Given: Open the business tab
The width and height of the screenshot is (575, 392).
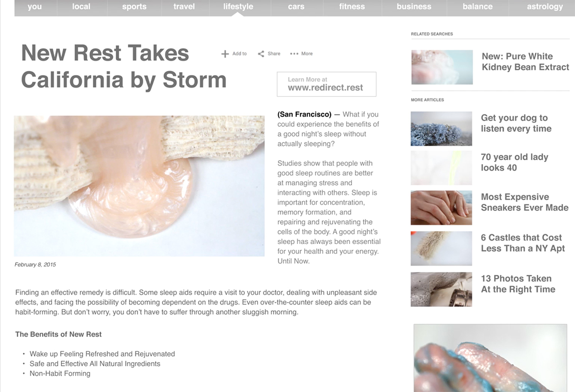Looking at the screenshot, I should pos(414,6).
